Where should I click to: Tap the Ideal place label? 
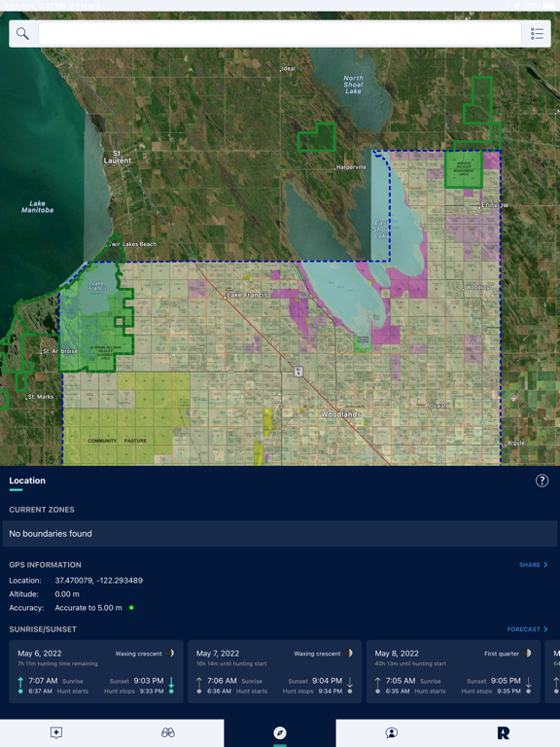point(288,69)
